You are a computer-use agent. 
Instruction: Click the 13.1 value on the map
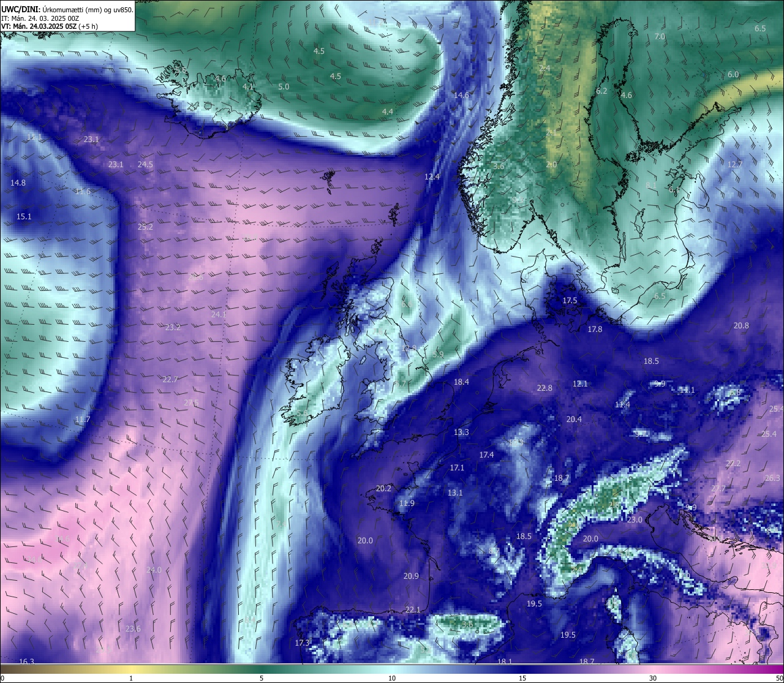coord(455,492)
